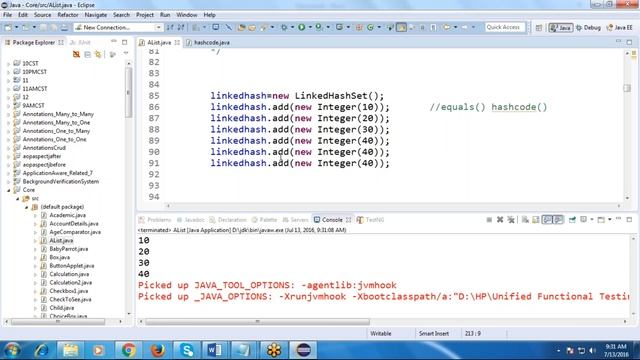Expand the BackgroundVerificationSystem project
The height and width of the screenshot is (360, 640).
(x=9, y=182)
